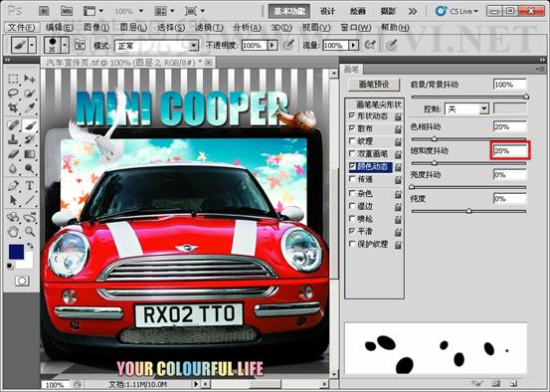Select the Lasso tool
The image size is (550, 392).
tap(13, 93)
